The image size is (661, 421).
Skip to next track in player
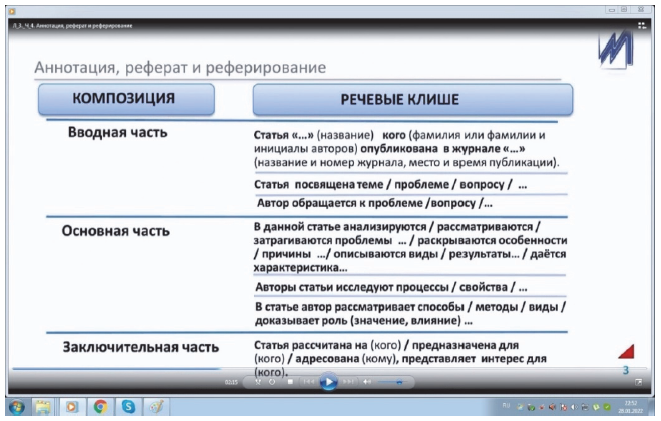tap(348, 381)
